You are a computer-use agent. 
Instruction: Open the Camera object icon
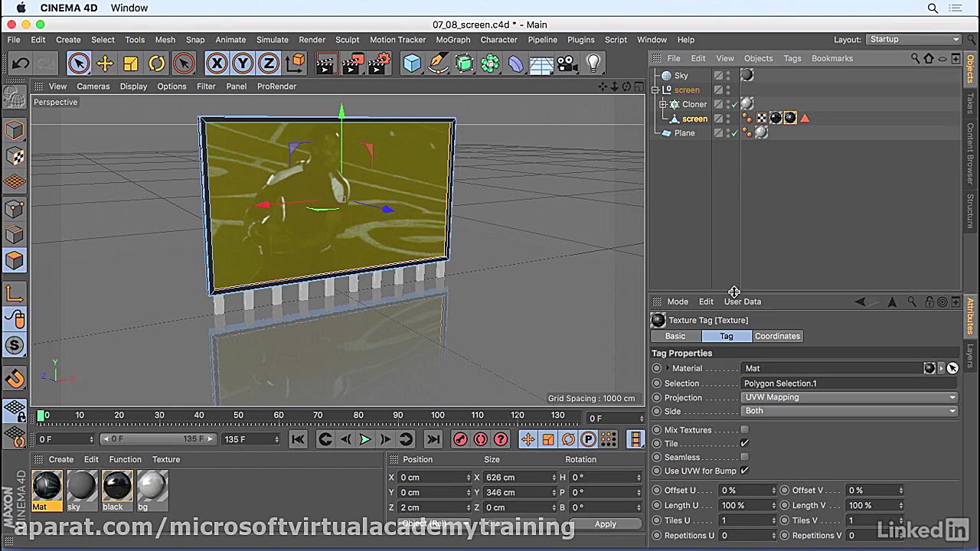pos(567,64)
